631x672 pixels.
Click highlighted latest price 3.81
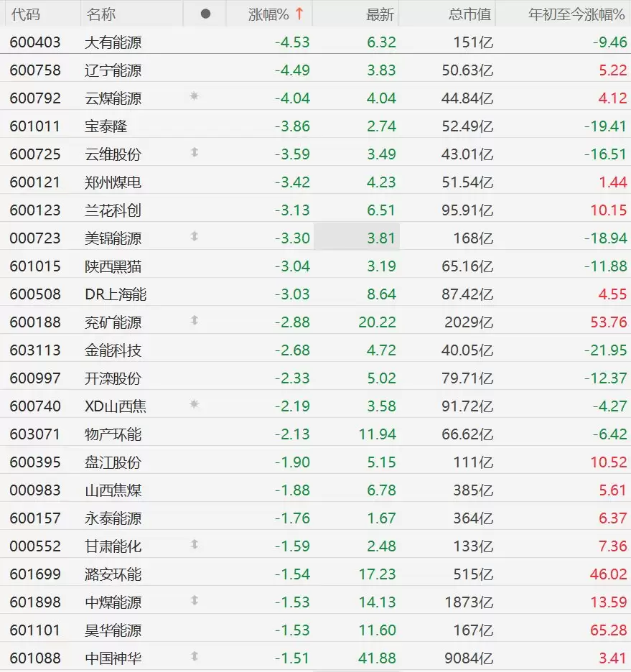(x=381, y=238)
